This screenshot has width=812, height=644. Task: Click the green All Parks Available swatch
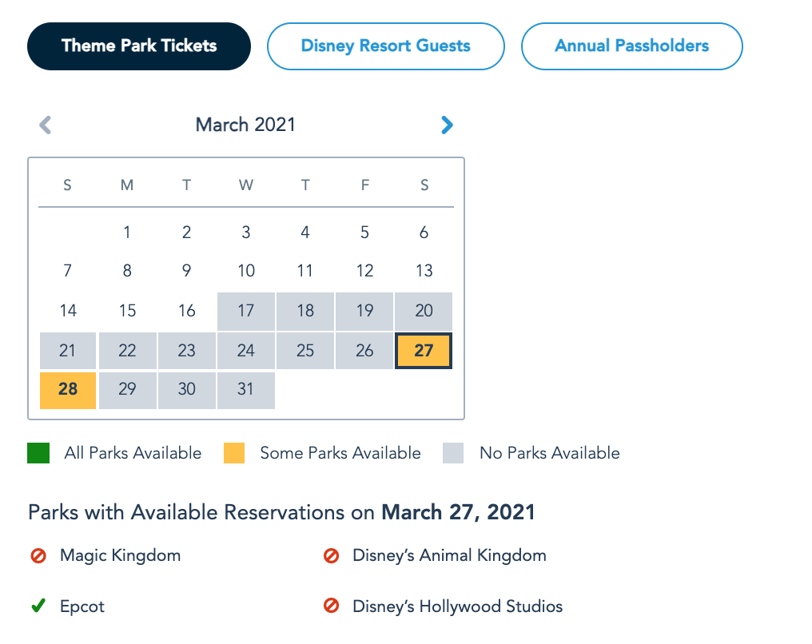point(38,453)
